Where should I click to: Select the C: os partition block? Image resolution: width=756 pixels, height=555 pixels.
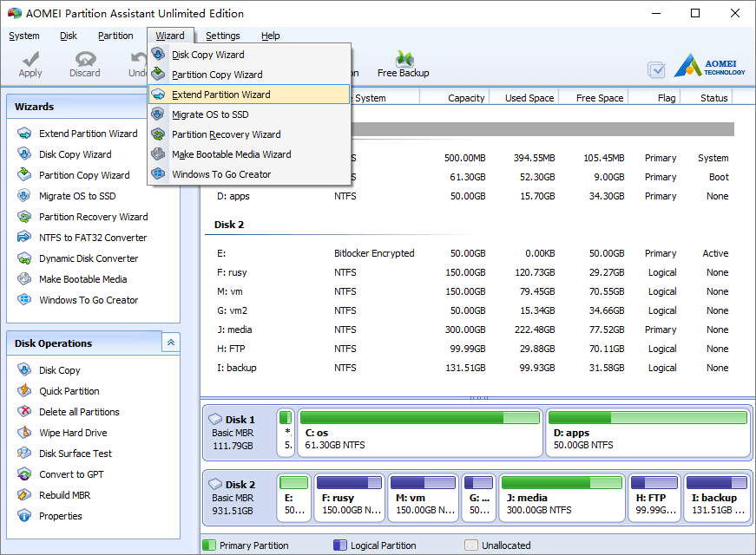[x=420, y=433]
